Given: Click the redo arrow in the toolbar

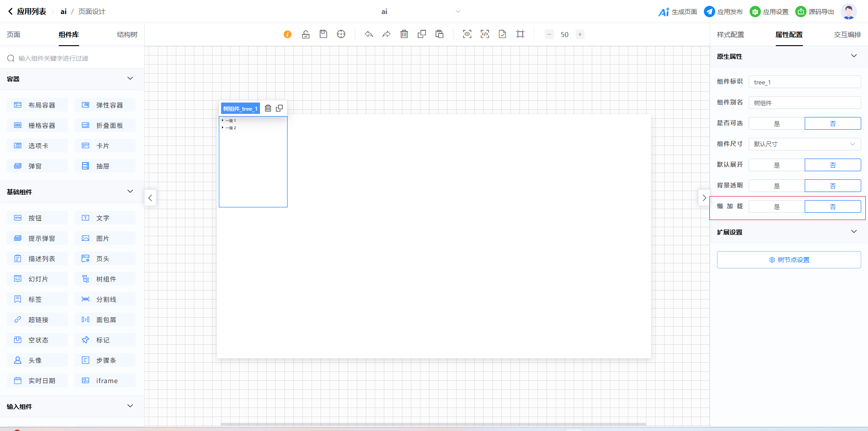Looking at the screenshot, I should [387, 34].
